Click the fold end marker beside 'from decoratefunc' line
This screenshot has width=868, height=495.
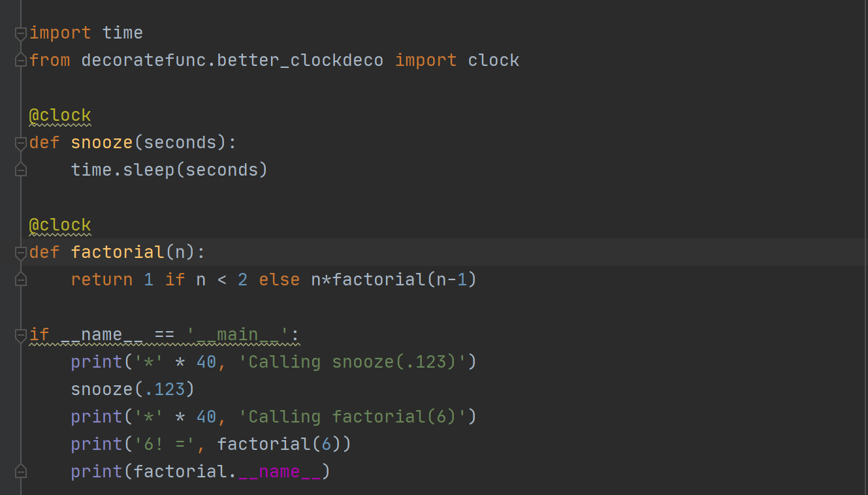20,60
